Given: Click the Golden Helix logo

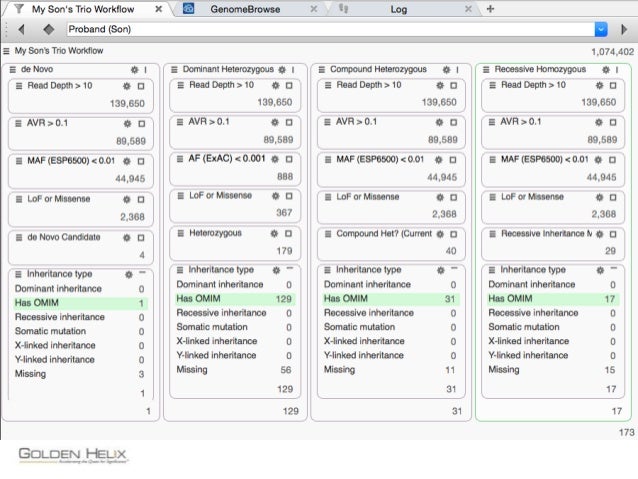Looking at the screenshot, I should pos(73,455).
